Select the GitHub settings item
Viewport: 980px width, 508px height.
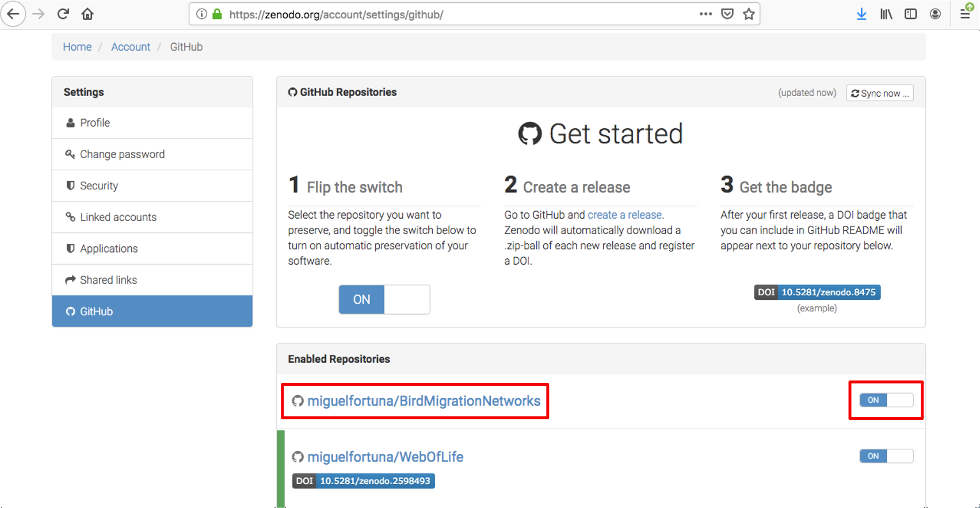click(x=152, y=311)
